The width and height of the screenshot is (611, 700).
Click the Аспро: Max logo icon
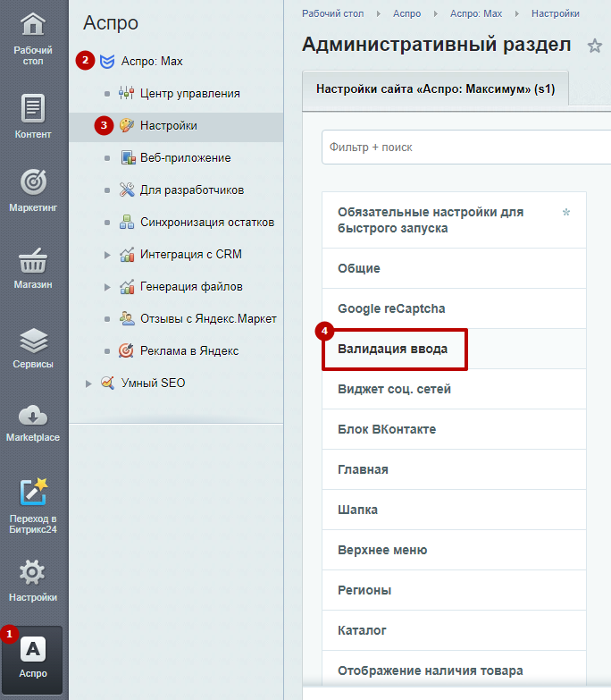coord(107,61)
